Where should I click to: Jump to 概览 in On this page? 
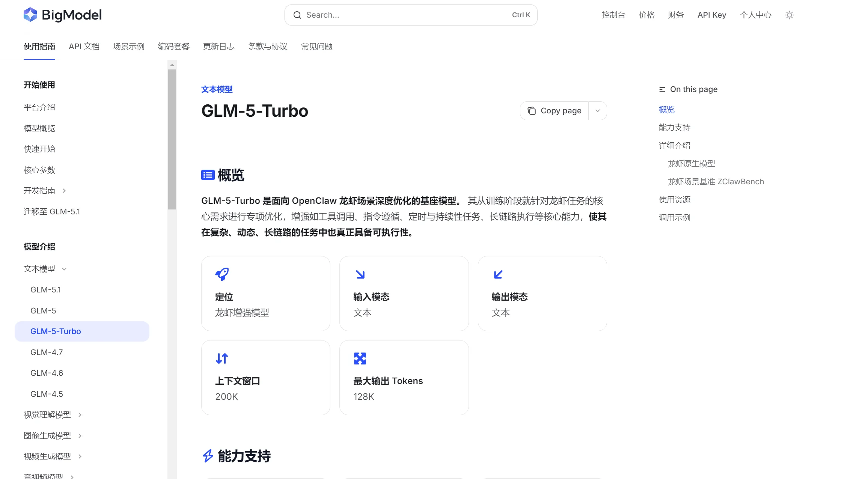(x=667, y=110)
